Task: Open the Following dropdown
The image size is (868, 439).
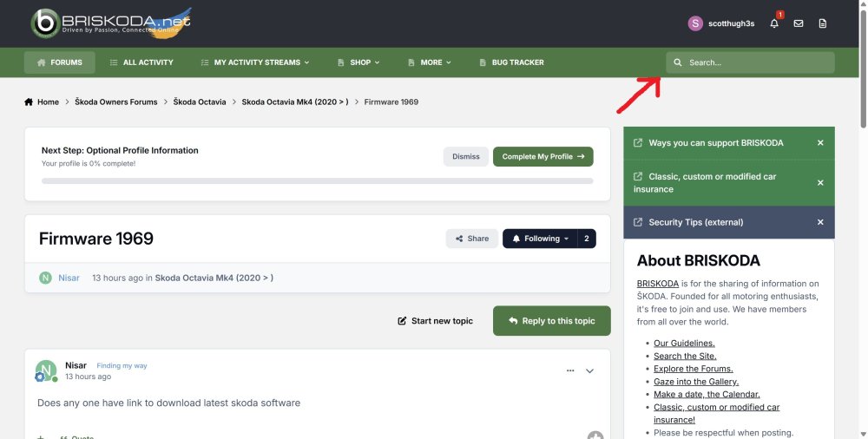Action: (x=540, y=239)
